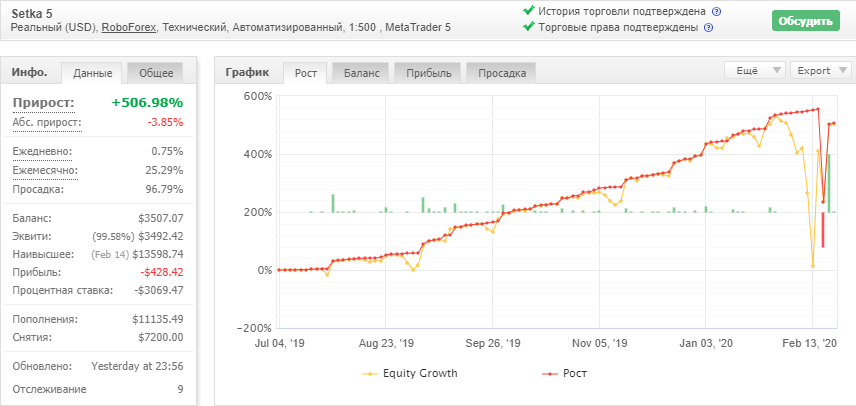Click the +506.98% growth value
The width and height of the screenshot is (856, 406).
147,103
